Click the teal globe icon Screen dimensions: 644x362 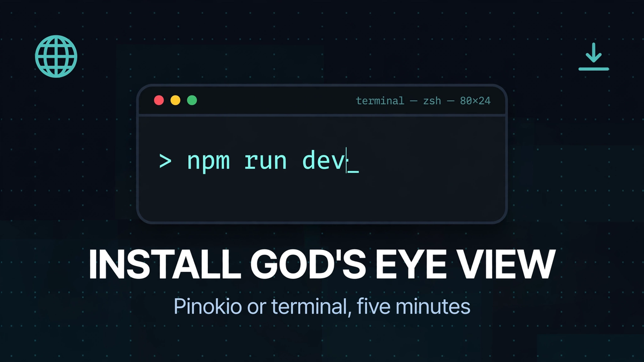56,56
